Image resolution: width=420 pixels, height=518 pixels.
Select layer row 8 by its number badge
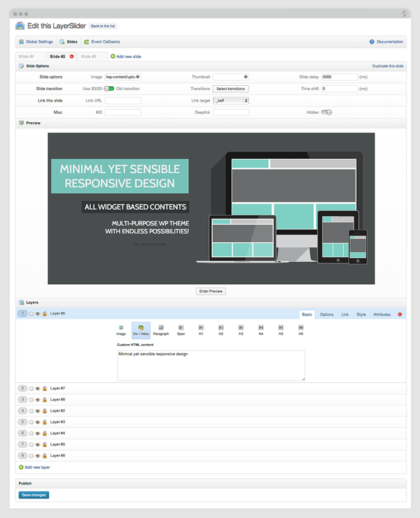click(22, 456)
